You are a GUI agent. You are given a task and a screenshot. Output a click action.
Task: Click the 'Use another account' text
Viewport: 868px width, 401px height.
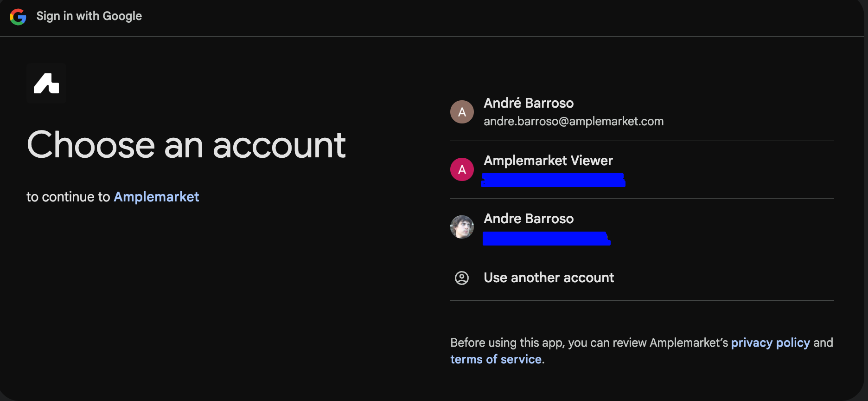point(549,278)
